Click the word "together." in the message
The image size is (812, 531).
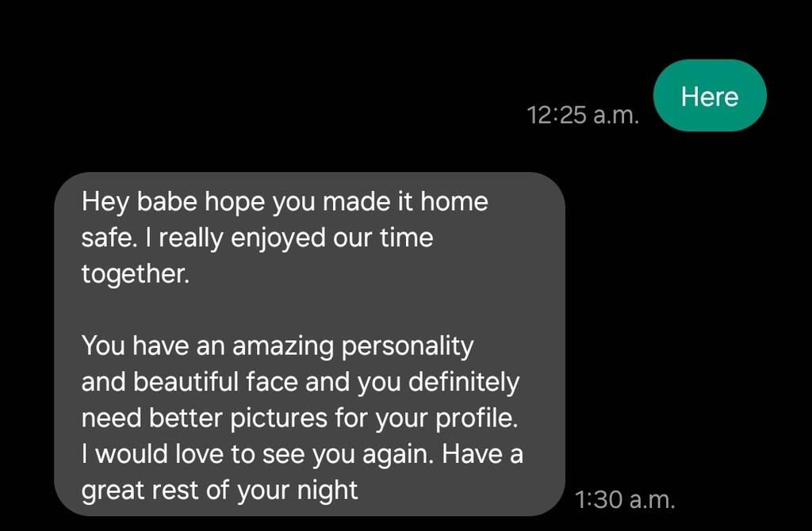pos(136,274)
